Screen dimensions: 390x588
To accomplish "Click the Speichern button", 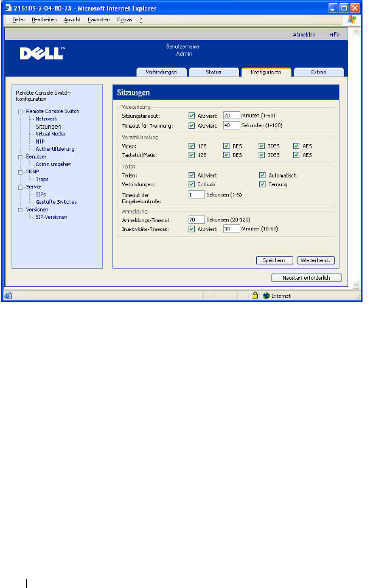I will pos(274,260).
